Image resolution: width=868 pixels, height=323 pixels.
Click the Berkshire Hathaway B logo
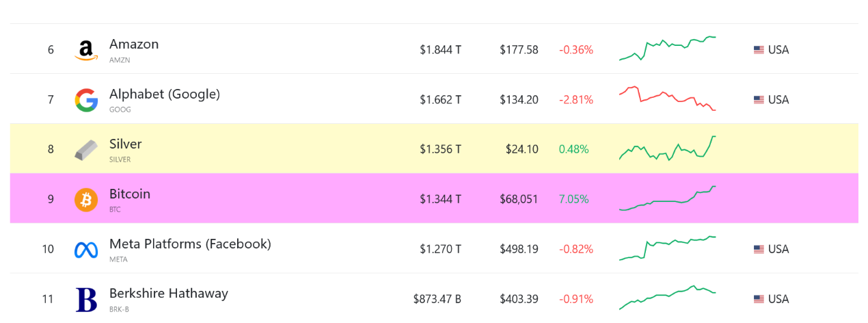[86, 300]
